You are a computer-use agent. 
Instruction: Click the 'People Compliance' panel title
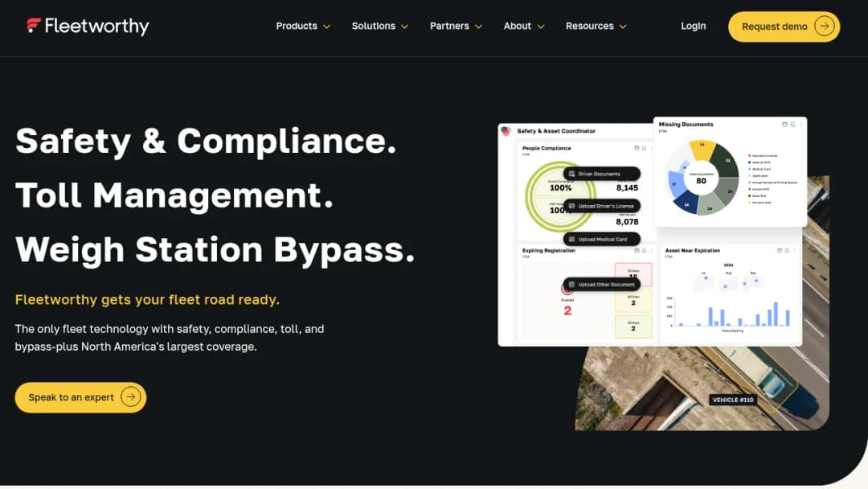pyautogui.click(x=547, y=149)
